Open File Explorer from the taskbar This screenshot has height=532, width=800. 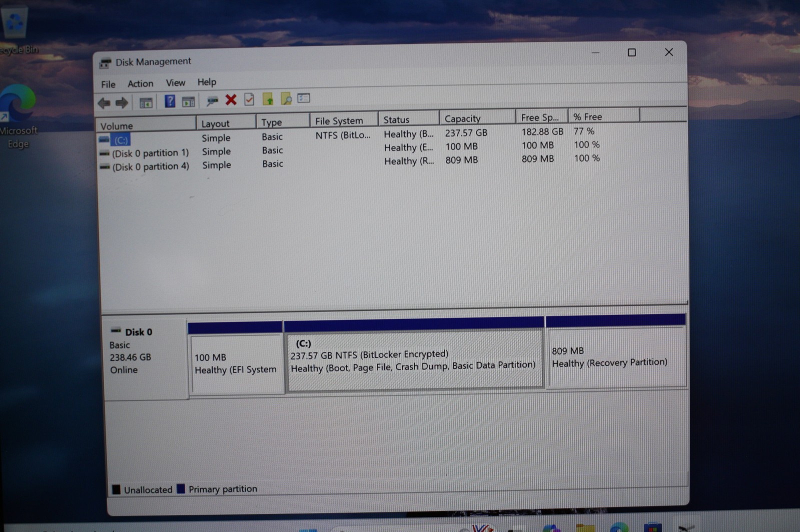pyautogui.click(x=585, y=528)
